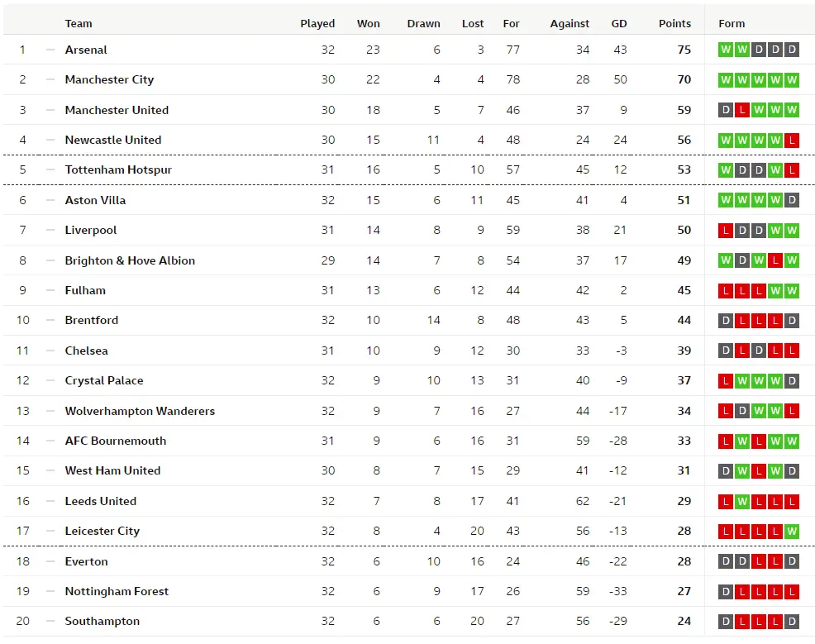This screenshot has height=644, width=815.
Task: Click Chelsea's points value 39
Action: [684, 351]
